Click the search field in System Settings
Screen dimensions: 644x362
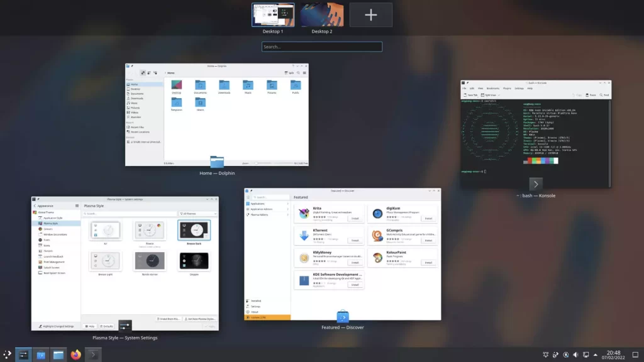click(130, 214)
